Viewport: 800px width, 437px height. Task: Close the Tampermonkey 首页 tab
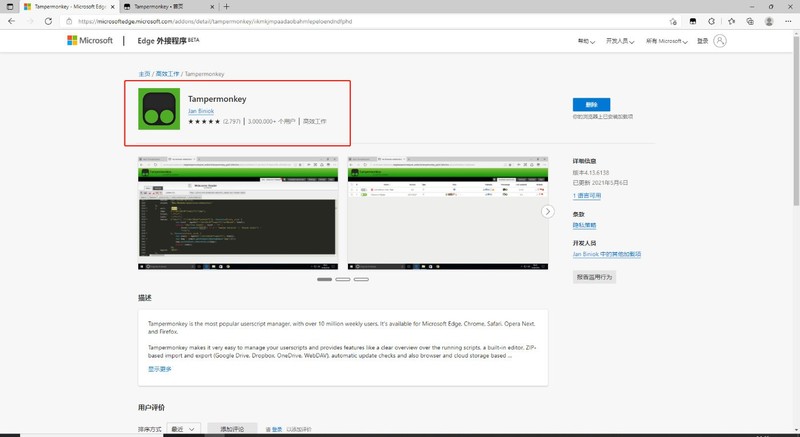pyautogui.click(x=212, y=7)
